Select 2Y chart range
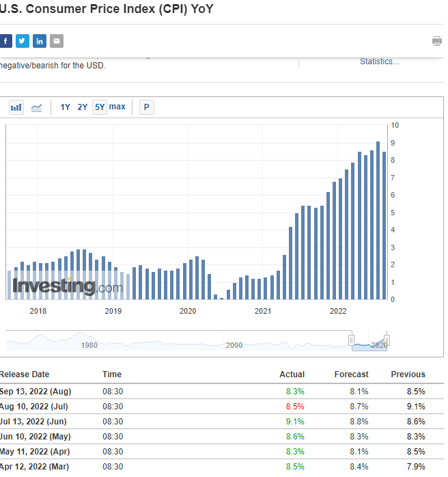Viewport: 448px width, 477px height. [x=83, y=107]
